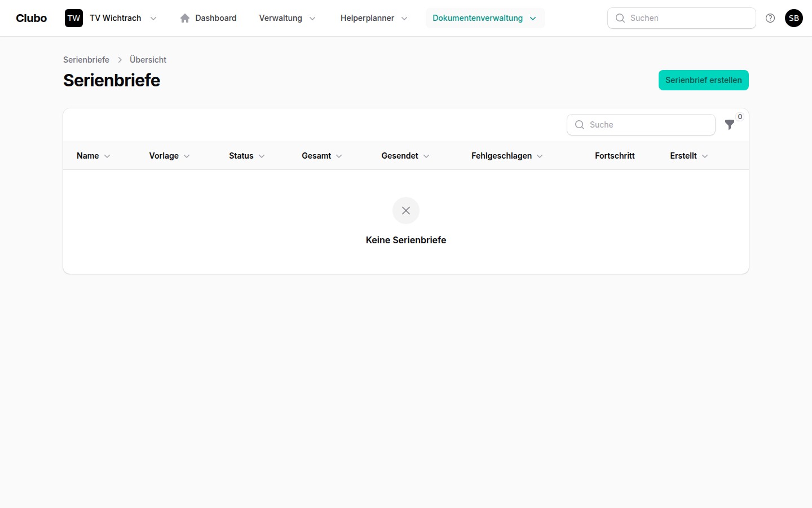Image resolution: width=812 pixels, height=508 pixels.
Task: Go to the Dashboard nav item
Action: 215,18
